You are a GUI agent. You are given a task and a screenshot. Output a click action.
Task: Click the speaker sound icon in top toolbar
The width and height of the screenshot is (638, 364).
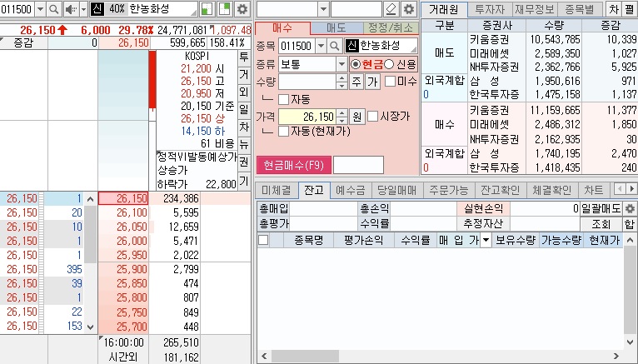(71, 9)
